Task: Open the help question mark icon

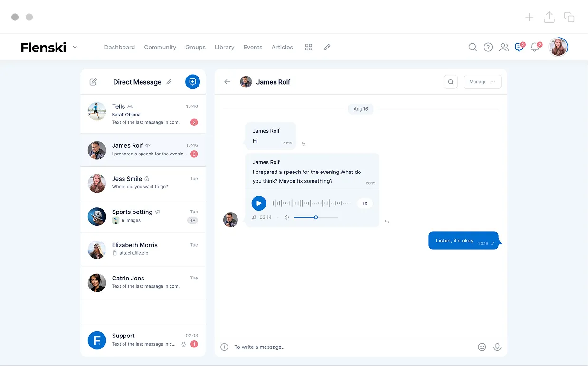Action: (x=488, y=47)
